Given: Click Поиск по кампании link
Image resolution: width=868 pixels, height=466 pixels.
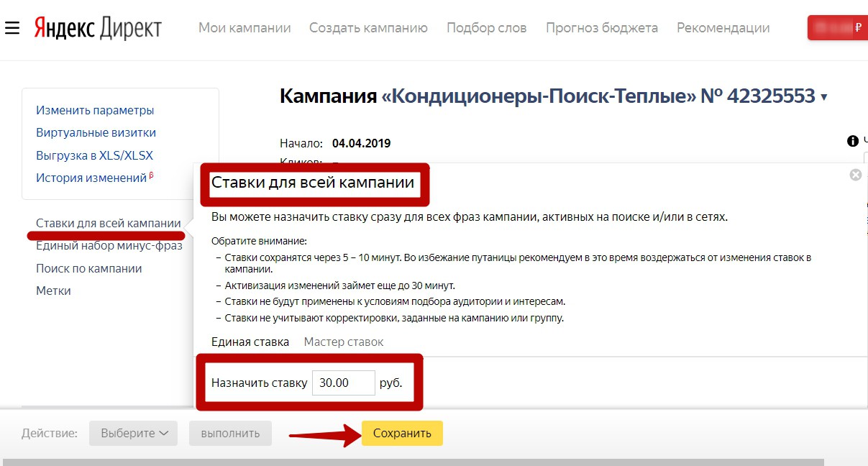Looking at the screenshot, I should point(89,268).
